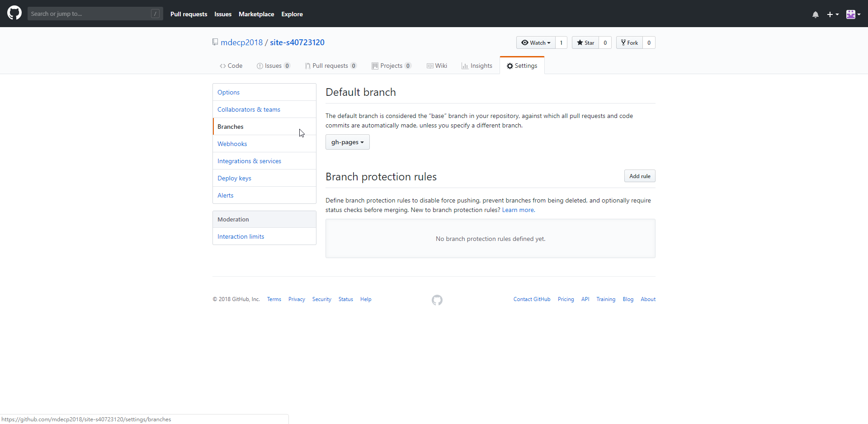Screen dimensions: 868x424
Task: Select Branches in the settings sidebar
Action: [264, 127]
